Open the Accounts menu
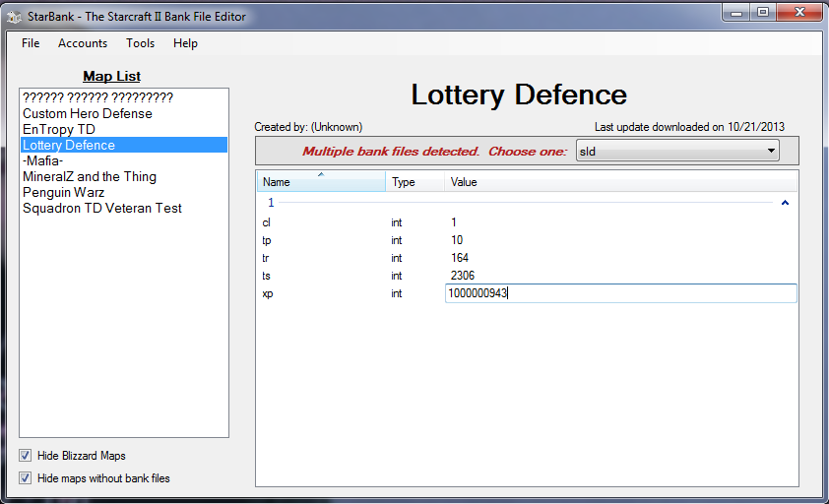This screenshot has height=504, width=829. (83, 43)
